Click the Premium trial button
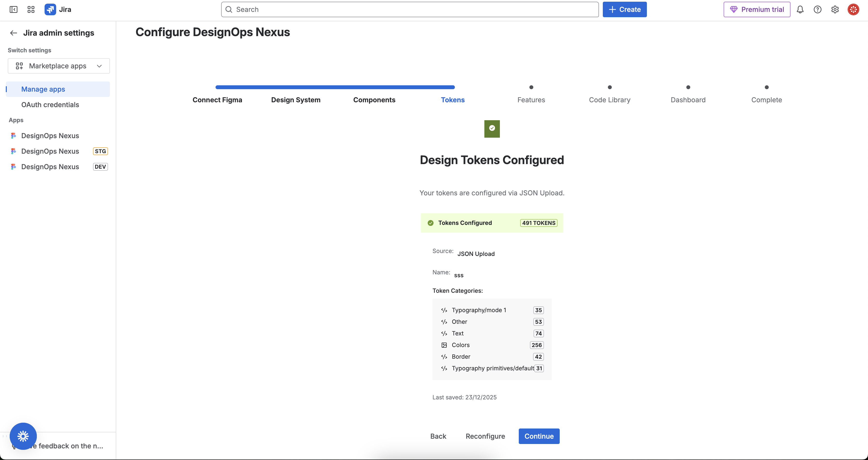Screen dimensions: 868x460 tap(757, 9)
